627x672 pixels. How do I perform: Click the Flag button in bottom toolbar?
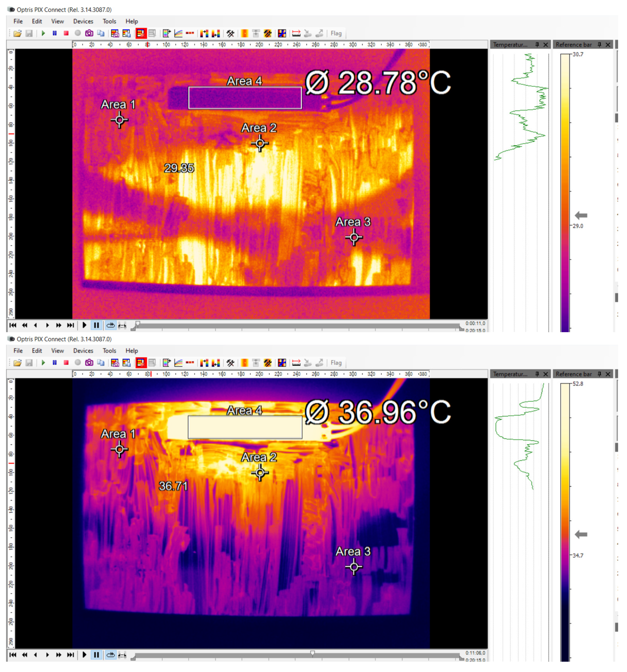click(336, 362)
